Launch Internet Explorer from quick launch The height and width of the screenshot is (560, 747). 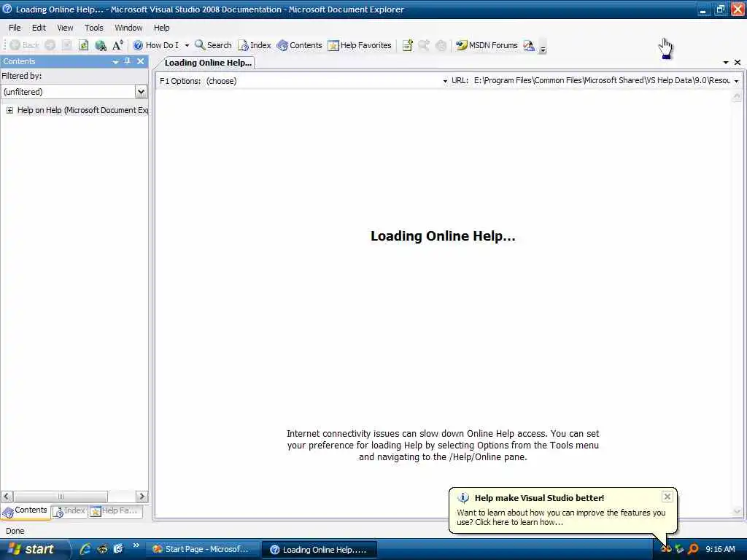click(85, 549)
